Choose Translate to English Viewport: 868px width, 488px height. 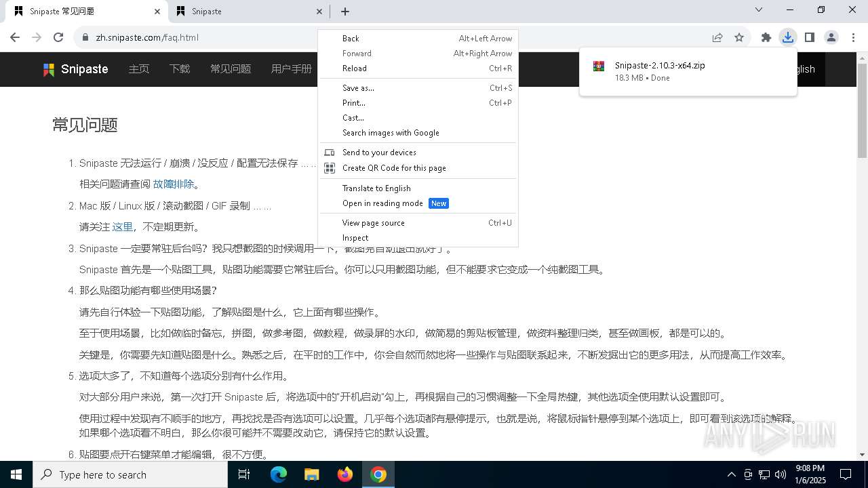point(418,188)
